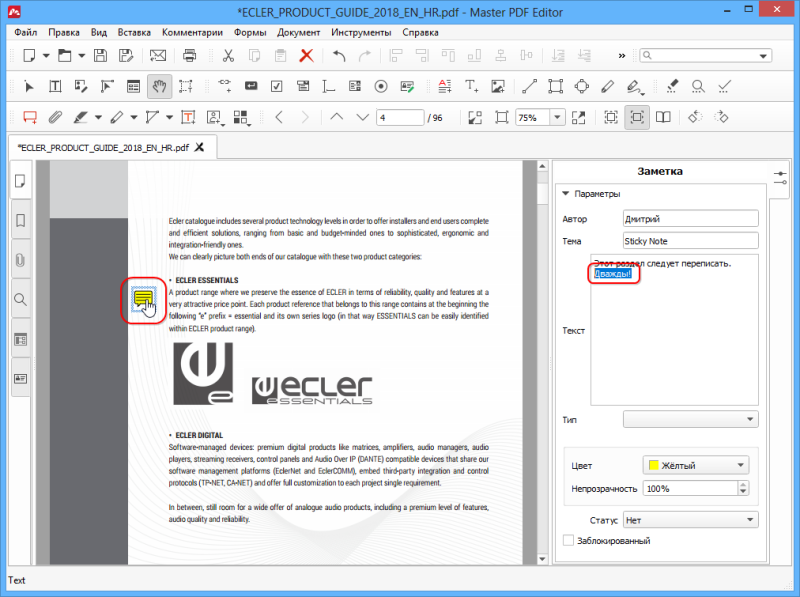800x597 pixels.
Task: Open the Bookmarks side panel
Action: [20, 220]
